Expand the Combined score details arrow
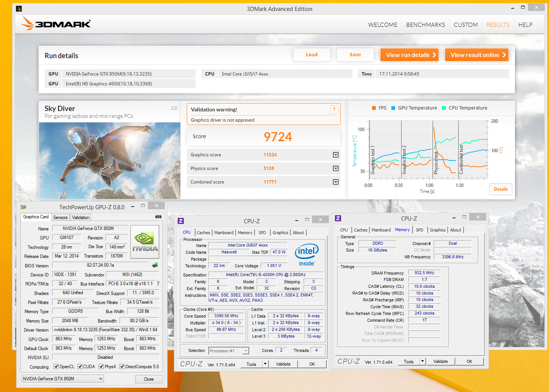The height and width of the screenshot is (392, 549). (x=335, y=182)
